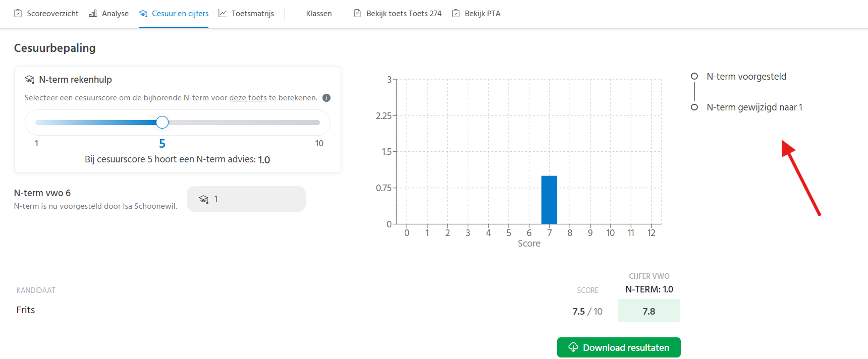This screenshot has height=359, width=868.
Task: Click the slider track's end near 10
Action: click(317, 123)
